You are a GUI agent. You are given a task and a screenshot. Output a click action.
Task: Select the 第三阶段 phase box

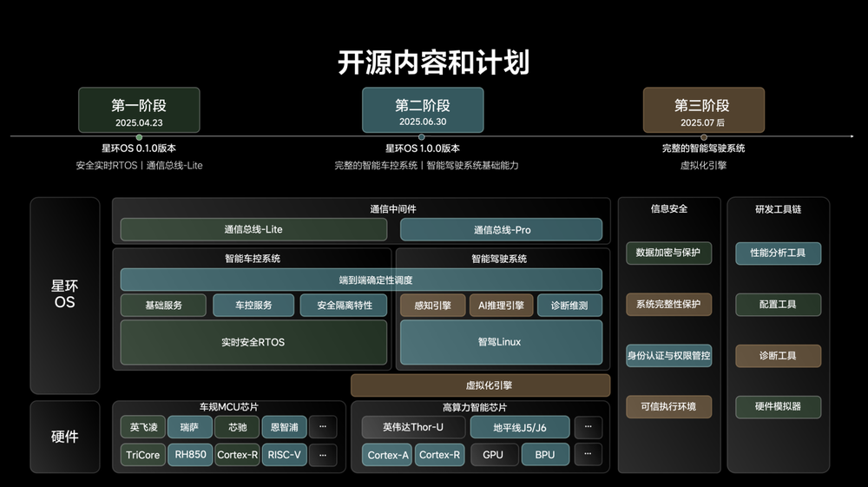[703, 111]
